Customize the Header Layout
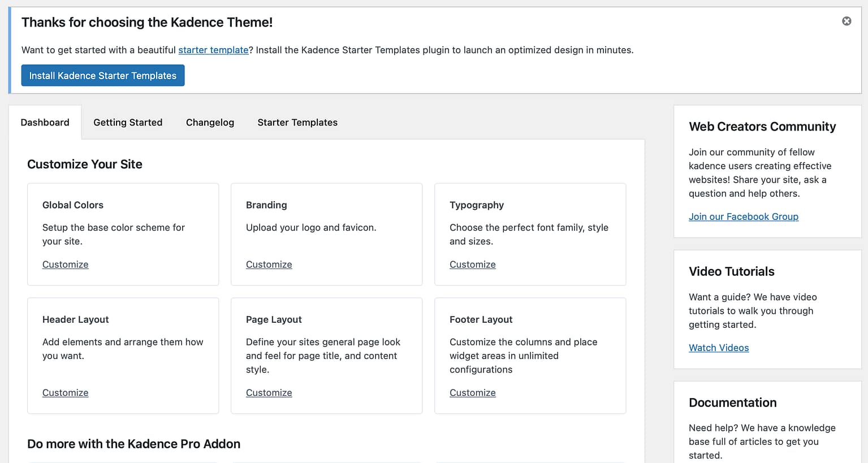Image resolution: width=868 pixels, height=463 pixels. point(65,392)
